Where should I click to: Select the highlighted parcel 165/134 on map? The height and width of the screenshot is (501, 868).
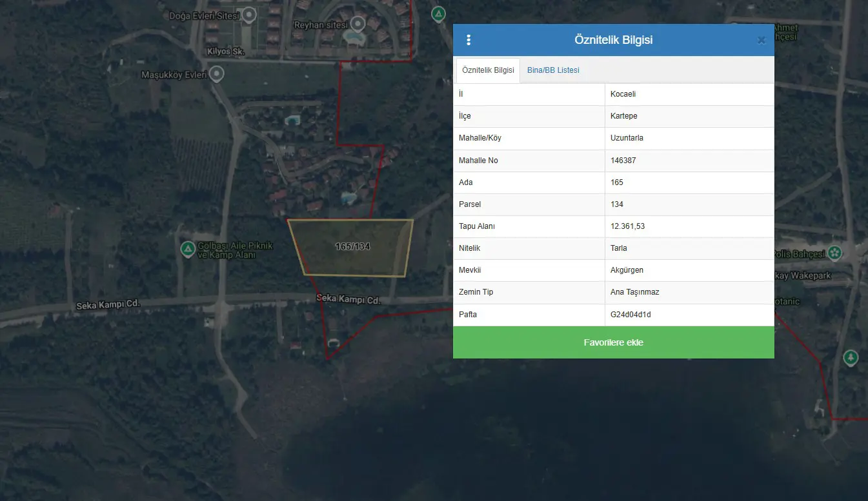(x=352, y=248)
